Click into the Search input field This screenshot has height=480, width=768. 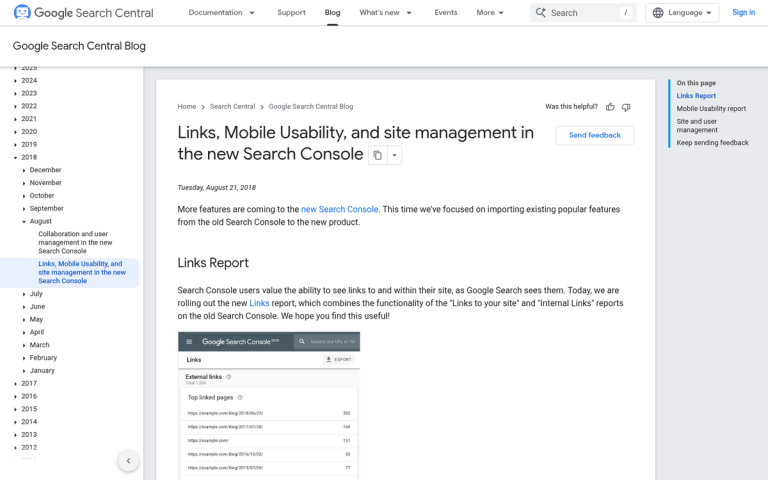point(583,13)
